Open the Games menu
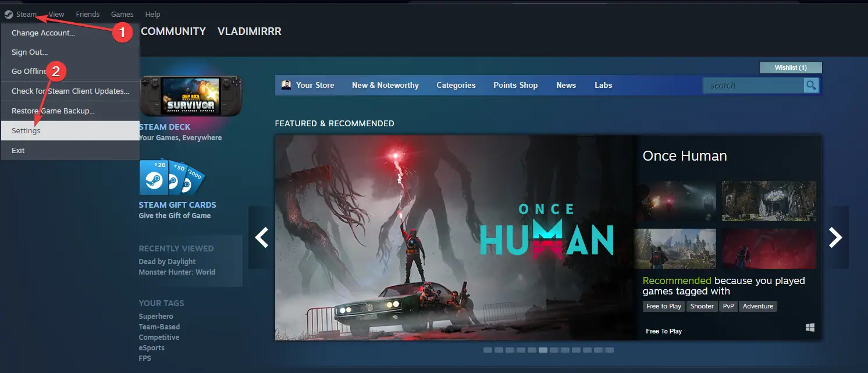 (122, 14)
